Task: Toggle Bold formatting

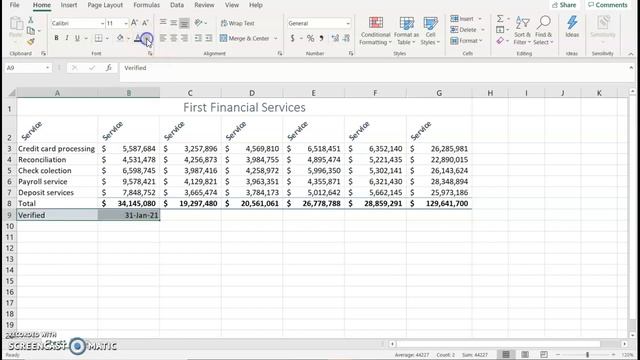Action: (x=56, y=38)
